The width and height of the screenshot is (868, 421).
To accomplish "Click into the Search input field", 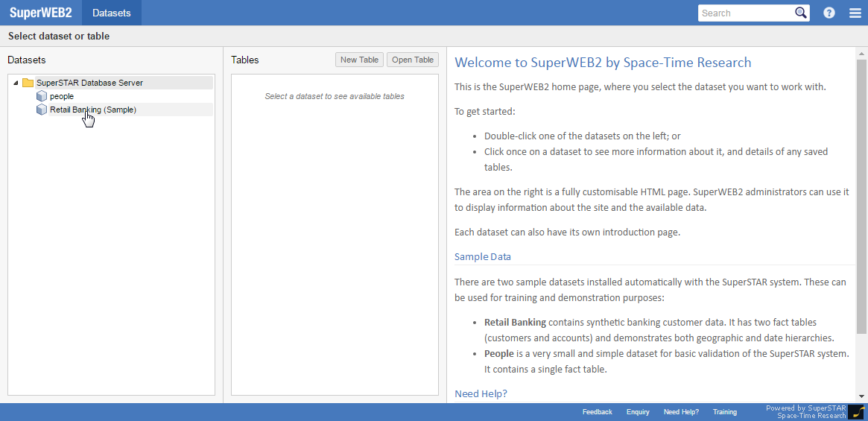I will coord(745,13).
